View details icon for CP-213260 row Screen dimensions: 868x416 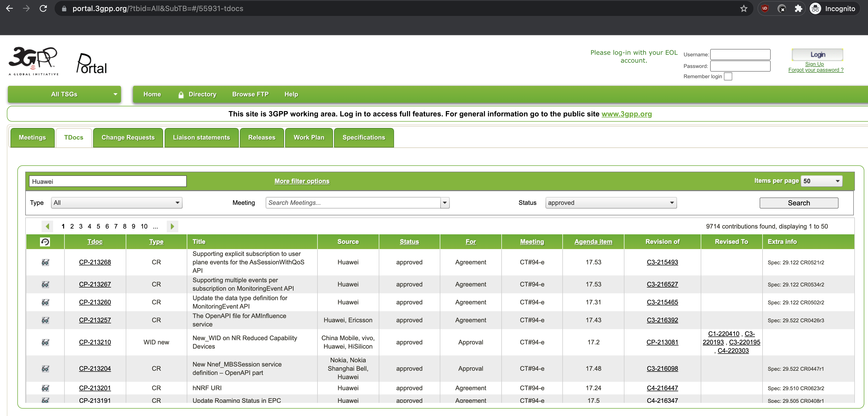45,302
